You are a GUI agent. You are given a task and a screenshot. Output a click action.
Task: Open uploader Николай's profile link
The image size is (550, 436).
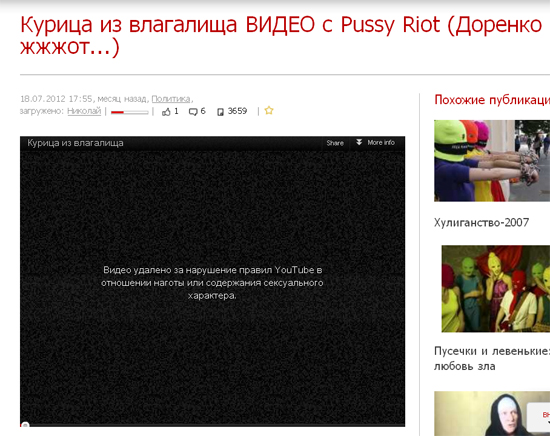(x=84, y=111)
